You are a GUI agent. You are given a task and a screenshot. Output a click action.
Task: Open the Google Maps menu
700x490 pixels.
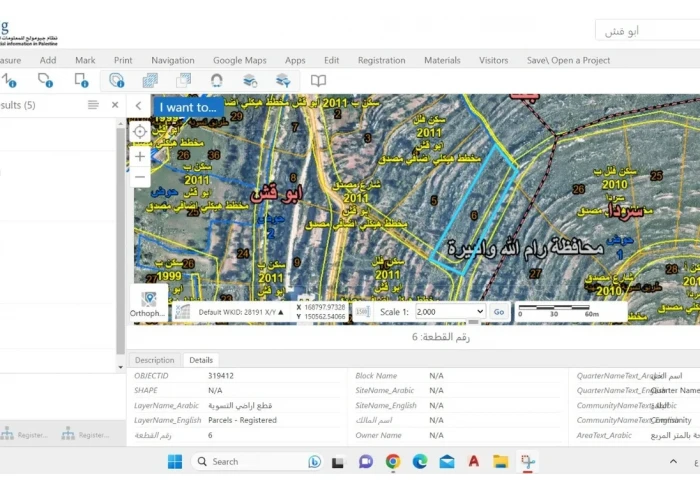(240, 60)
